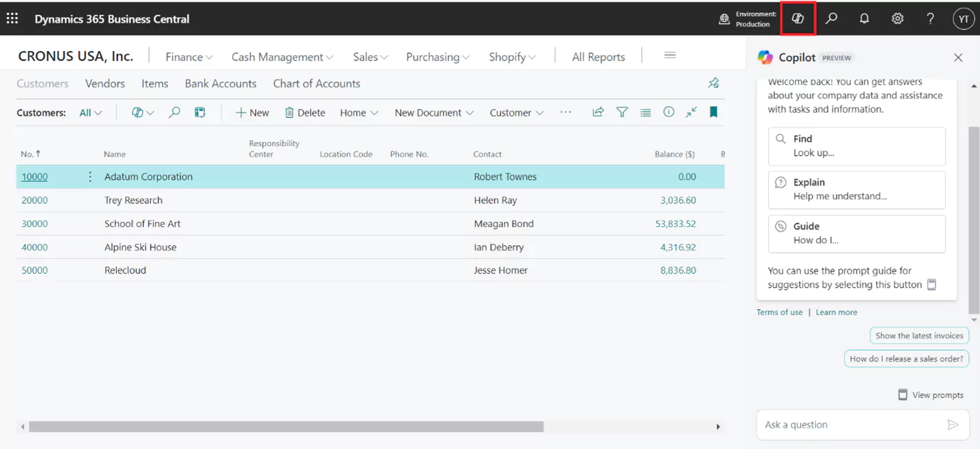Close the Copilot pane

tap(958, 58)
